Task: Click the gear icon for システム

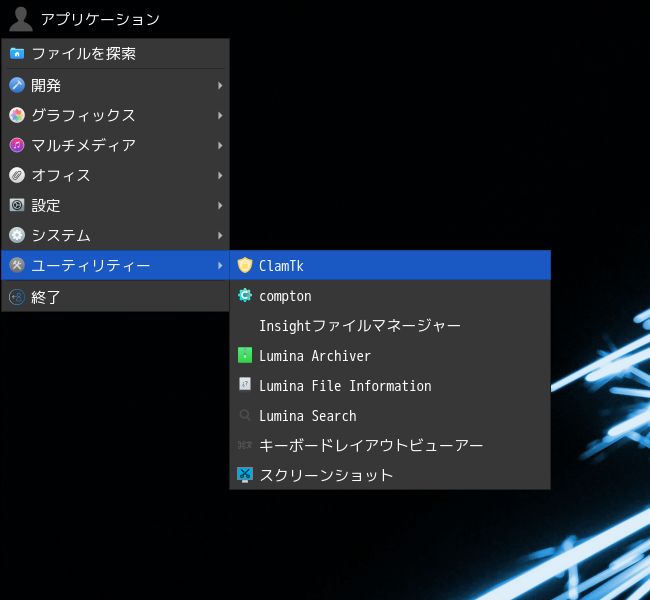Action: [17, 235]
